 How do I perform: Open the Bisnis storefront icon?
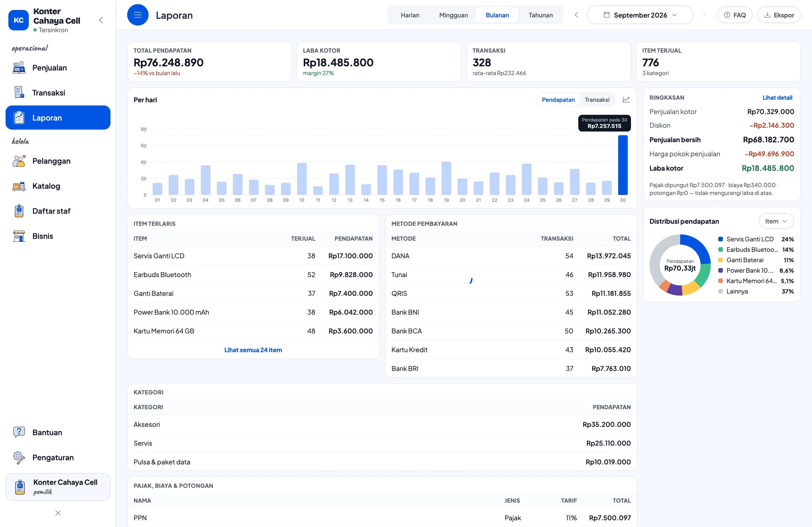19,236
